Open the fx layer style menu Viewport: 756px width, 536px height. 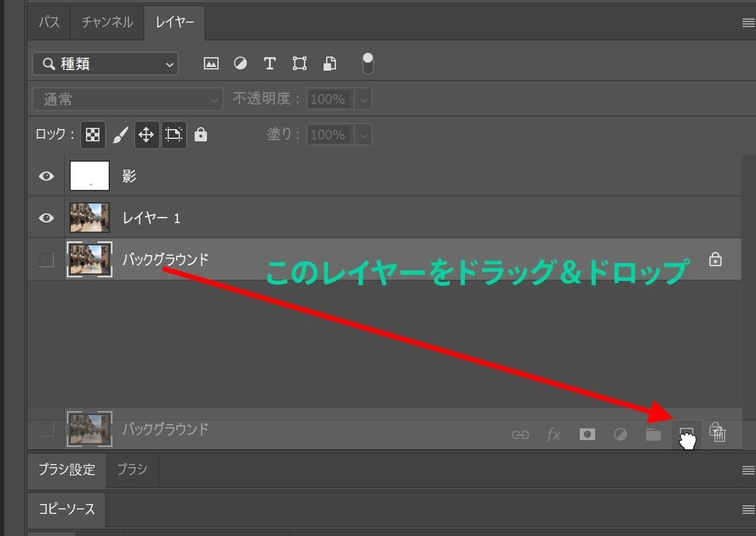[x=554, y=434]
